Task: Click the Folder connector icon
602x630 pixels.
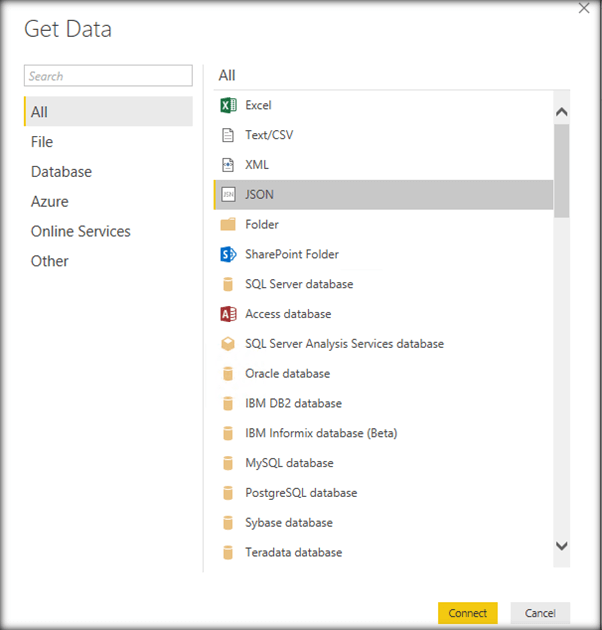Action: 228,224
